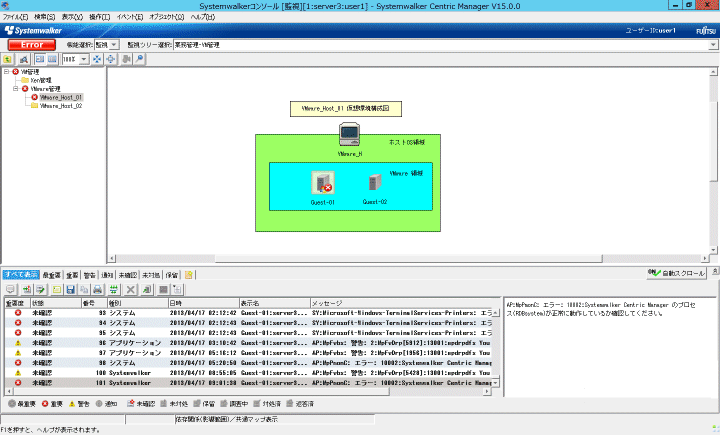Open the オブジェクト(O) menu
The height and width of the screenshot is (435, 720).
coord(167,17)
